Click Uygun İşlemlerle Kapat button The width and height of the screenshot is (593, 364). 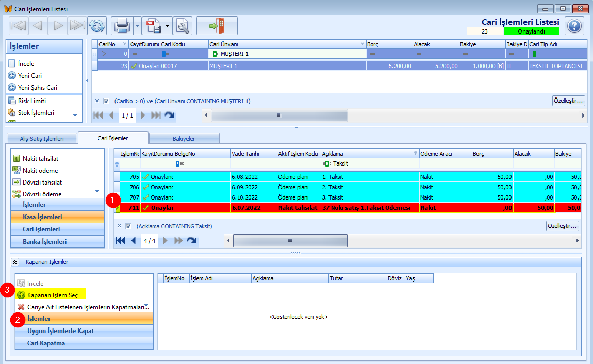pos(60,331)
